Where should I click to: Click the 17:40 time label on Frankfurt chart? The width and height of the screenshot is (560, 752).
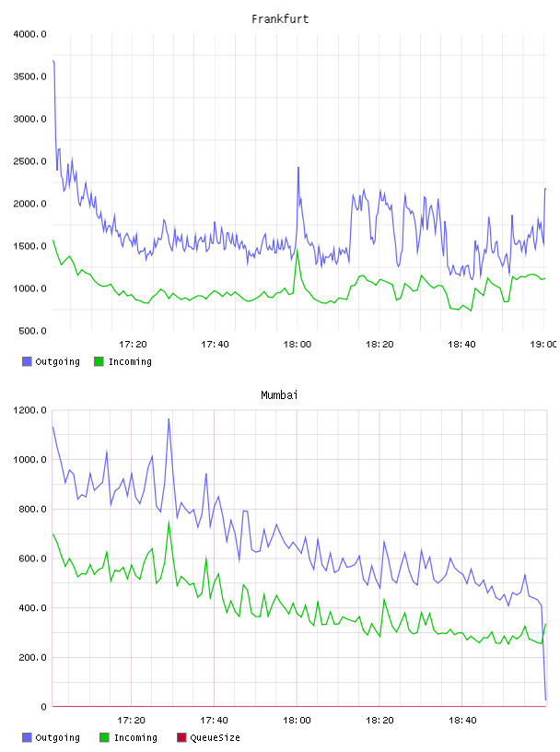tap(215, 345)
